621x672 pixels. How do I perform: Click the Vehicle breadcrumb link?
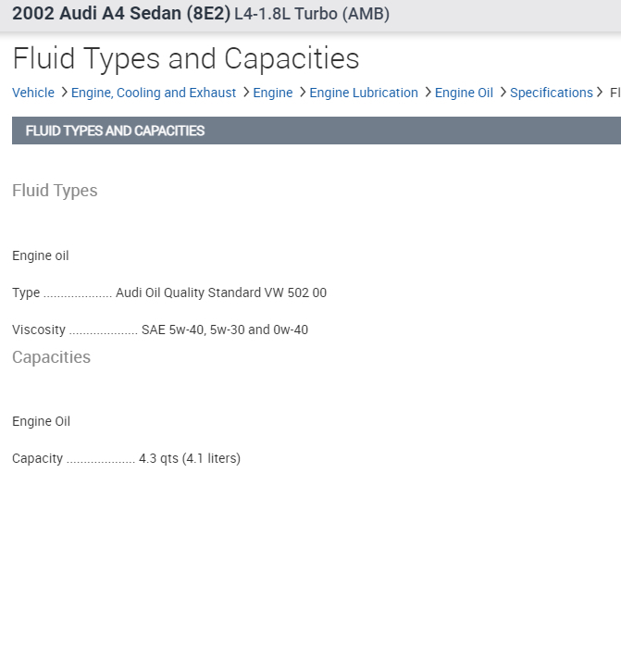coord(33,93)
